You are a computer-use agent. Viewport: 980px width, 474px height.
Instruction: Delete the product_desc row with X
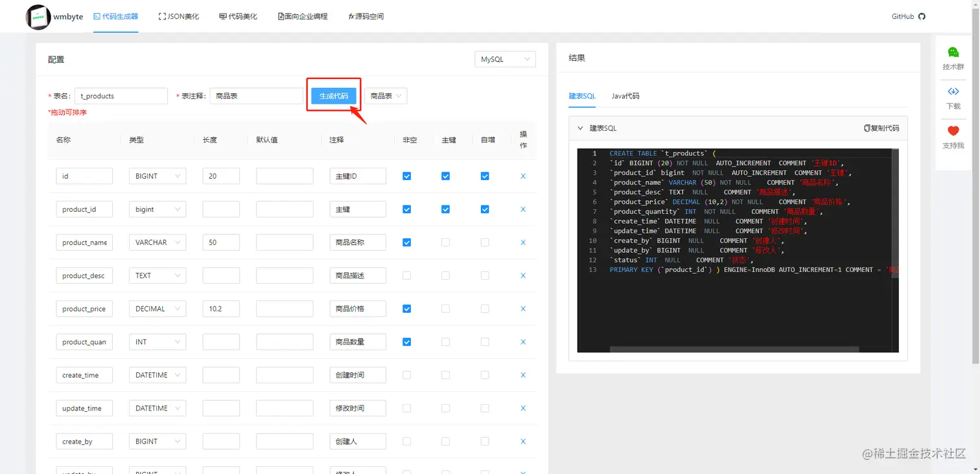click(x=523, y=276)
